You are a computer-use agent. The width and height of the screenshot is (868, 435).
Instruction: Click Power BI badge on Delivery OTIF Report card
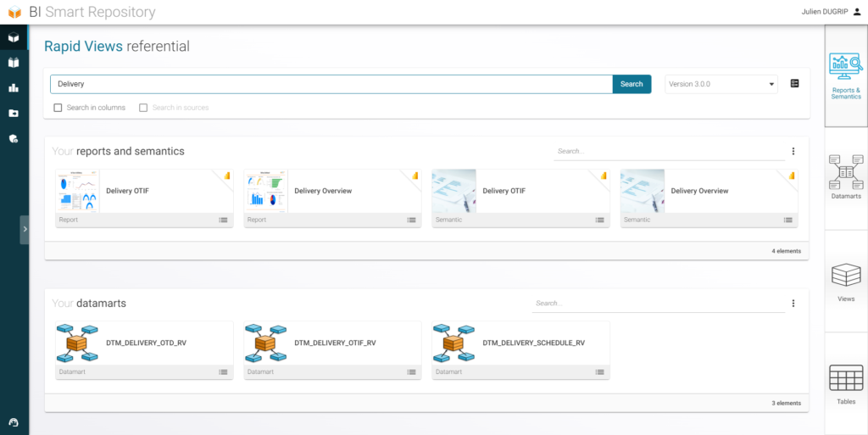click(x=227, y=176)
